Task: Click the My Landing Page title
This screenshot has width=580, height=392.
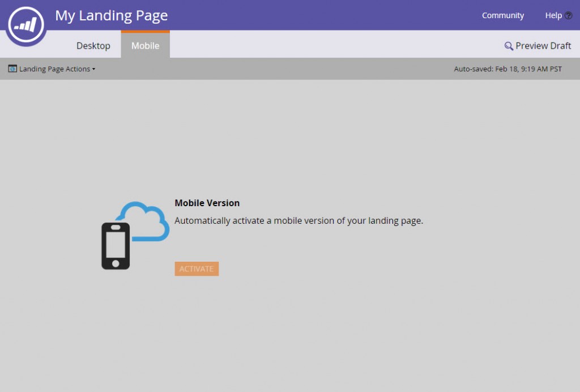Action: click(111, 15)
